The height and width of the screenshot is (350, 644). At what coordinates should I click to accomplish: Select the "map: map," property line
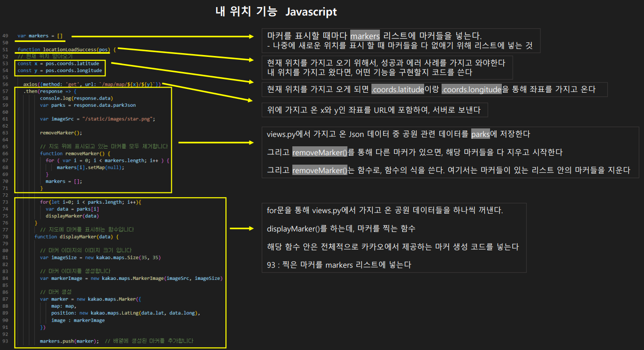click(x=64, y=306)
